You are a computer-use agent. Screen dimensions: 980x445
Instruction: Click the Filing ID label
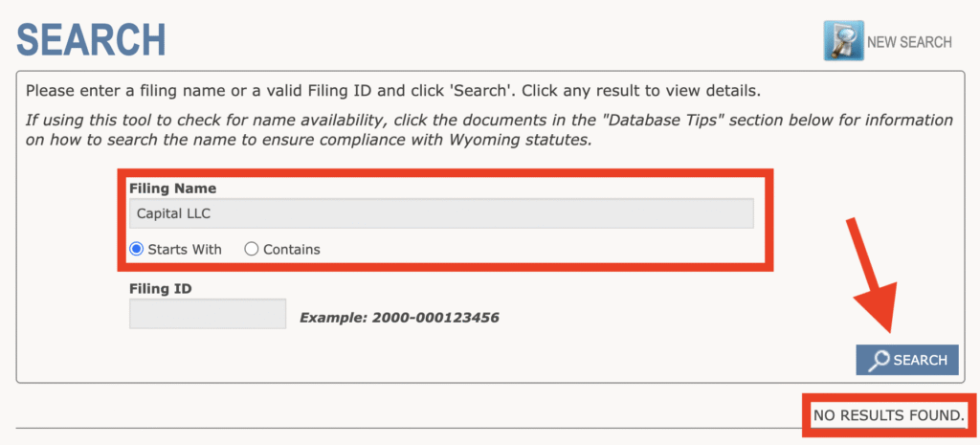click(x=161, y=287)
